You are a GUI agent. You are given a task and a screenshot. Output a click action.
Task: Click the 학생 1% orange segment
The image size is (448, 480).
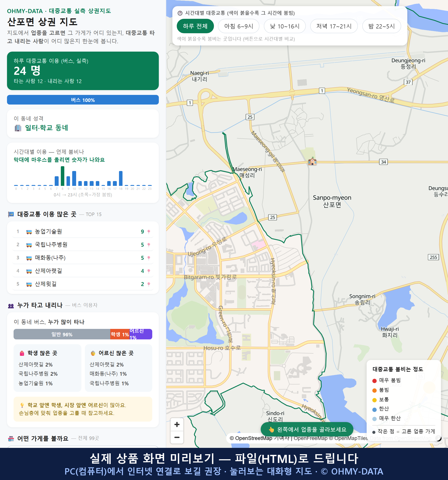(x=120, y=334)
